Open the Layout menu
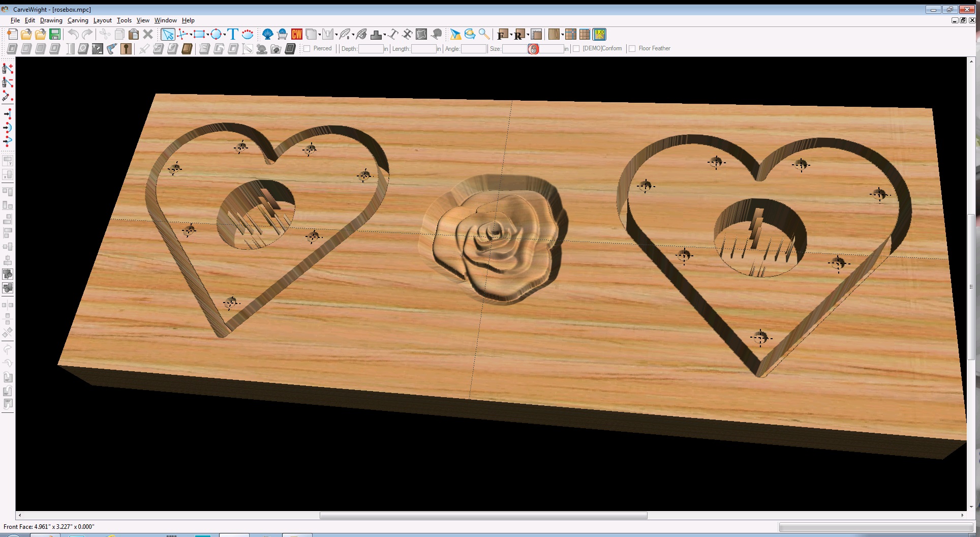The image size is (980, 537). pyautogui.click(x=102, y=20)
